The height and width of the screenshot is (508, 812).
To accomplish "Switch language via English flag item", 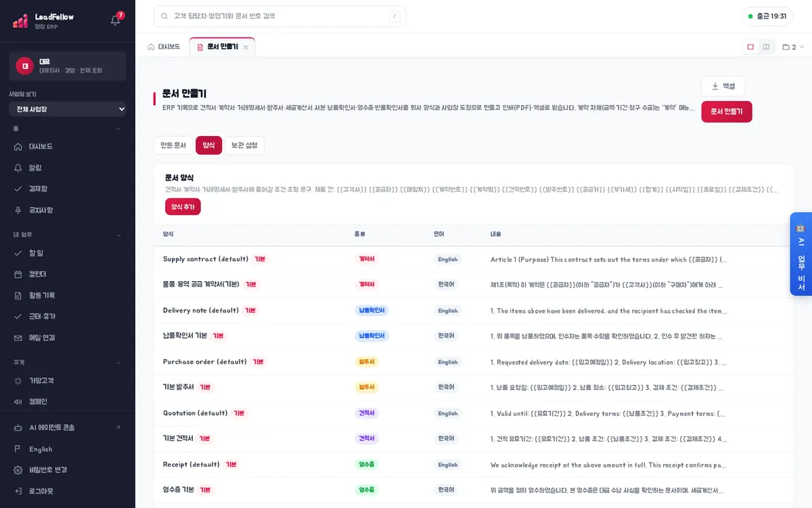I will 68,449.
